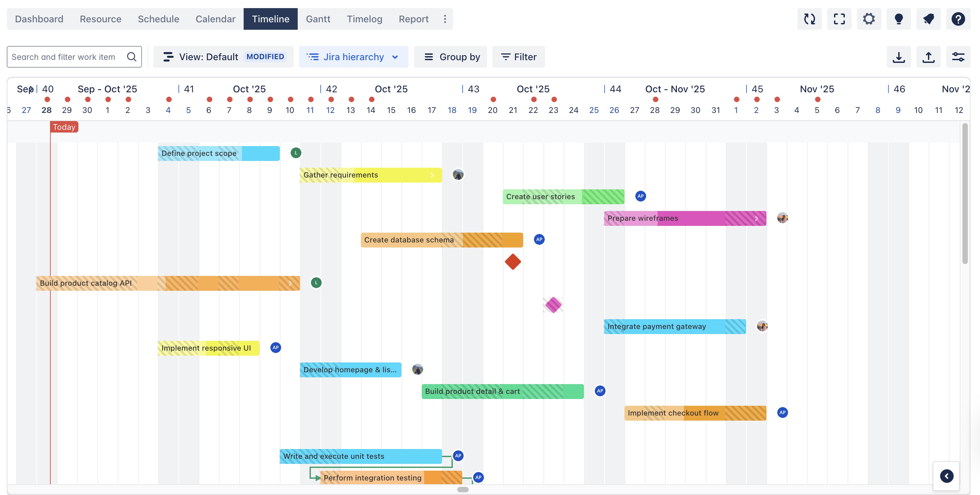Open the View: Default selector
This screenshot has width=980, height=495.
pos(223,57)
